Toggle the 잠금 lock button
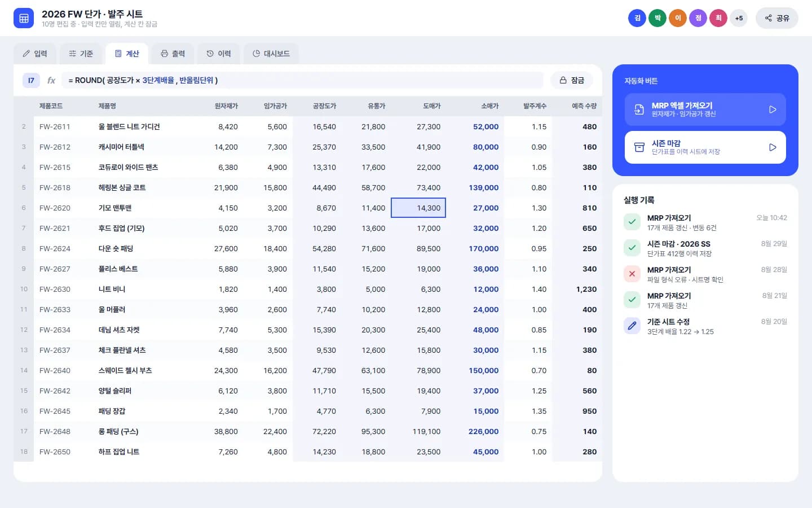812x508 pixels. click(572, 80)
